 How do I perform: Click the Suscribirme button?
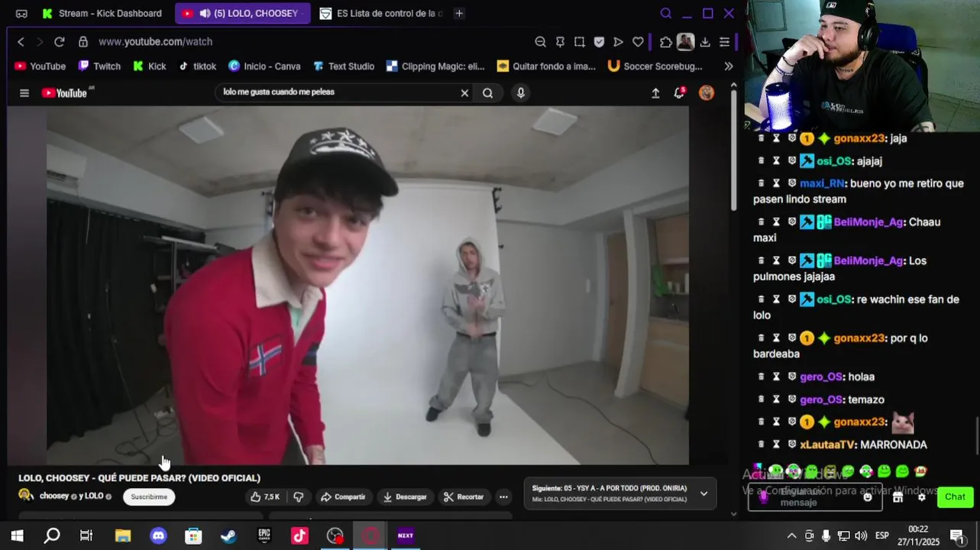[149, 497]
